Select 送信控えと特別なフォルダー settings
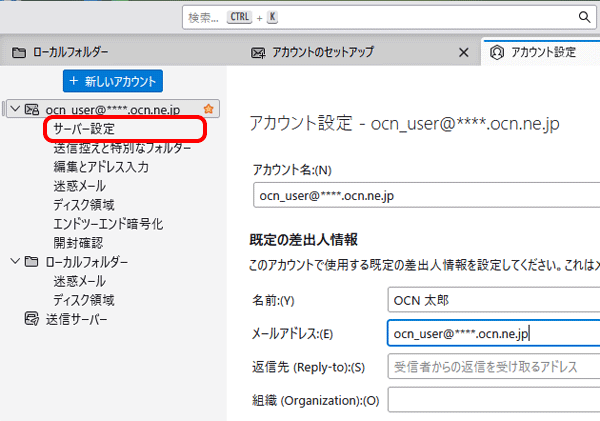The height and width of the screenshot is (421, 600). (x=122, y=148)
